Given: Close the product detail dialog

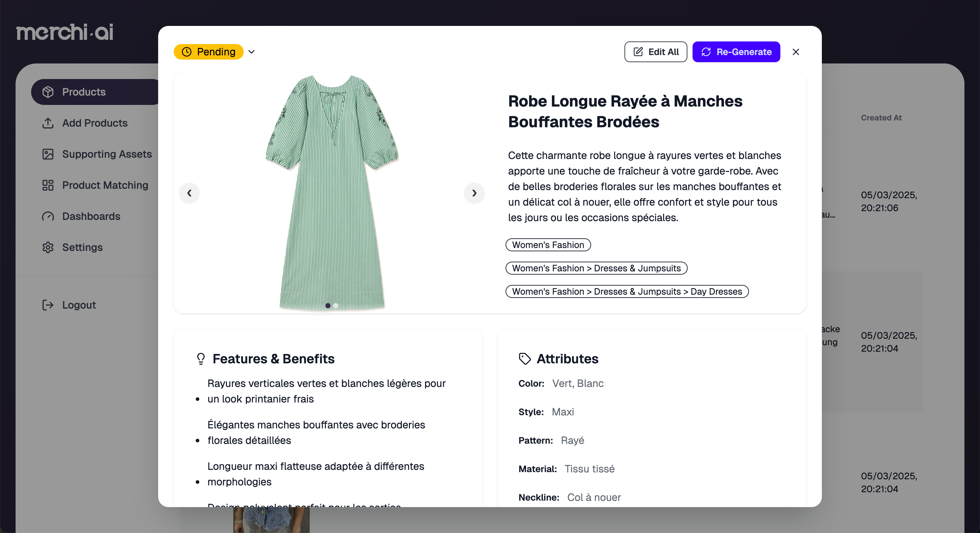Looking at the screenshot, I should tap(796, 52).
